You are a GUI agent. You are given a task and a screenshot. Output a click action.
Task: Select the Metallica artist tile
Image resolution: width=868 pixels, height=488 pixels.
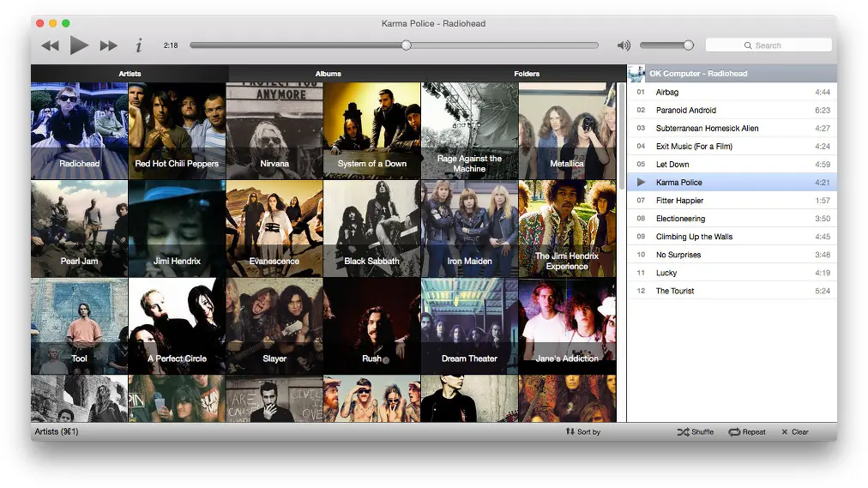tap(568, 130)
